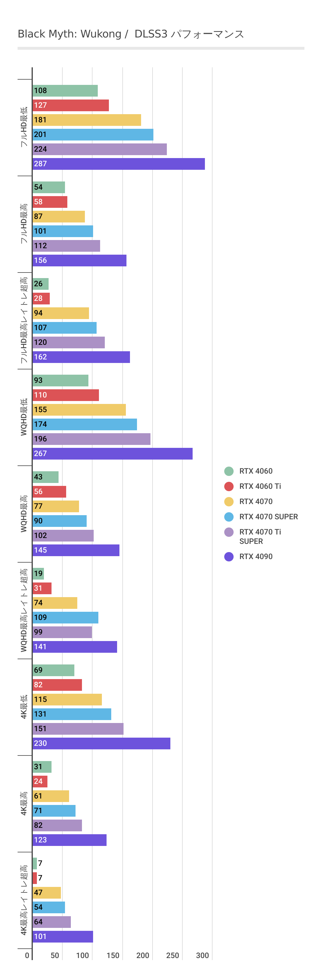Viewport: 322px width, 980px height.
Task: Click the 287 fps bar for フルHD最低
Action: 119,164
